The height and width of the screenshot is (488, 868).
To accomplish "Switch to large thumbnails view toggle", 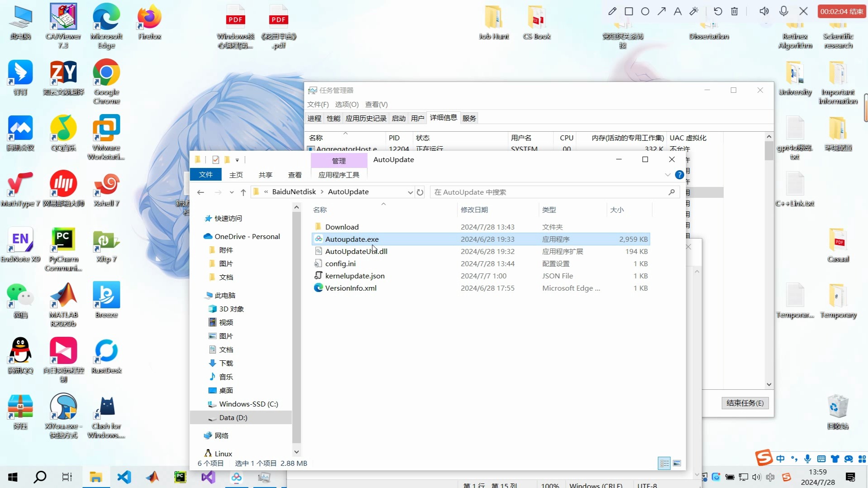I will point(677,463).
